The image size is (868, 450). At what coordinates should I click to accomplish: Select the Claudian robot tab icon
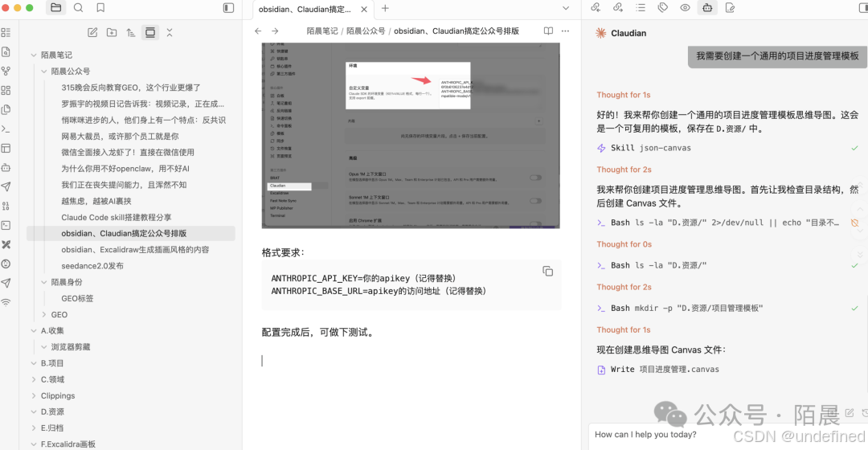pyautogui.click(x=707, y=8)
